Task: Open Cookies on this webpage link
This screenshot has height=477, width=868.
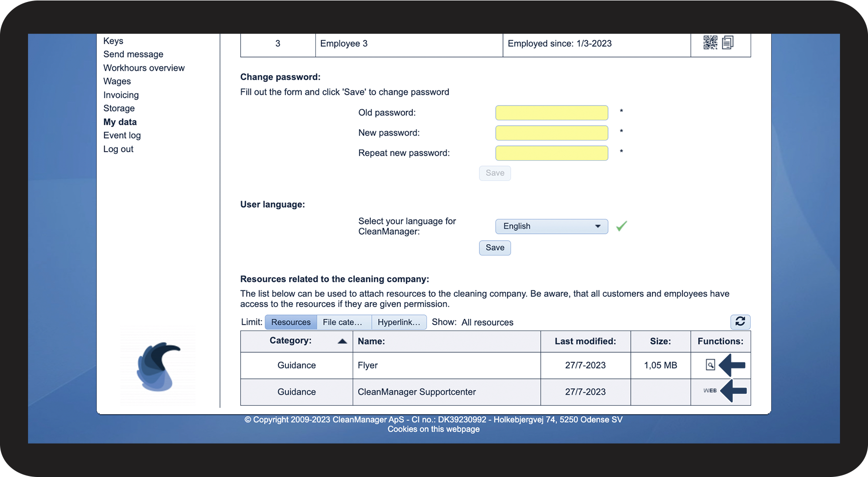Action: [433, 429]
